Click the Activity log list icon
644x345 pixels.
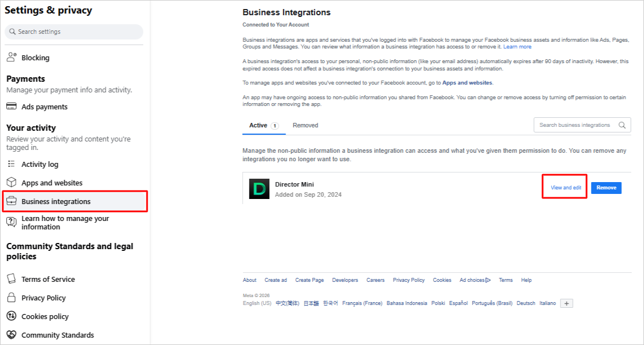click(11, 164)
